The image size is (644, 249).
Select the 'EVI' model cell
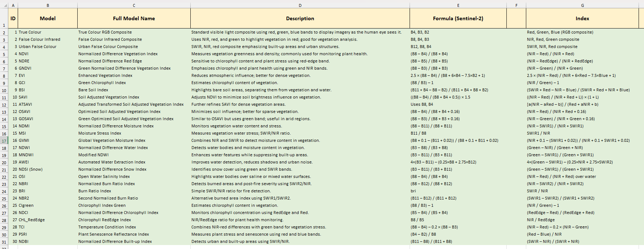point(48,75)
